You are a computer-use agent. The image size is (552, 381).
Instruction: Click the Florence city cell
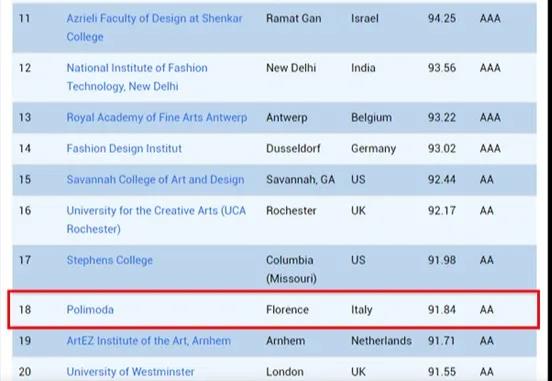[x=287, y=310]
